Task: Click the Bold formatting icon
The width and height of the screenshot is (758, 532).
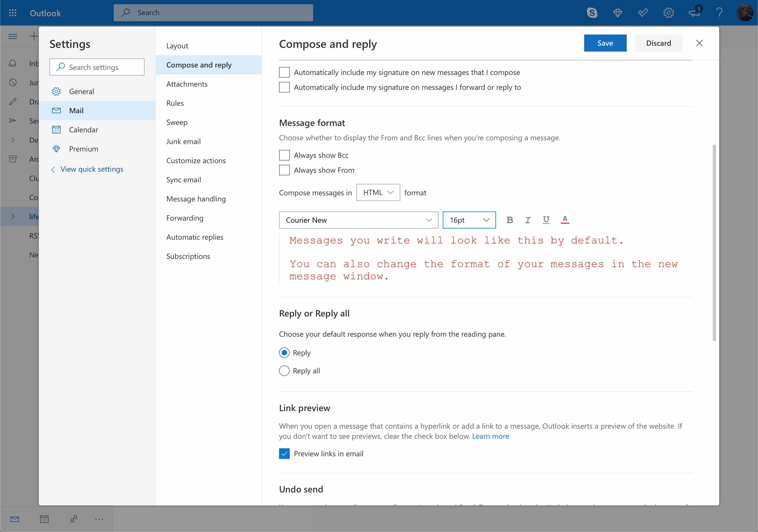Action: 509,219
